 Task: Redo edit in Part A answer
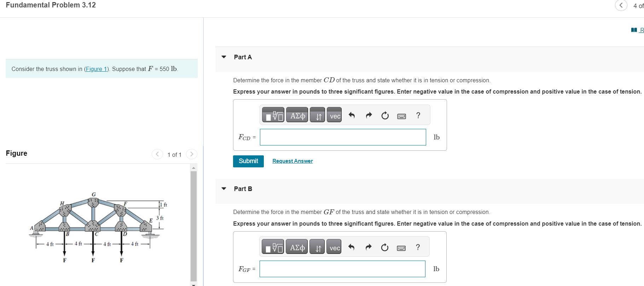click(369, 115)
